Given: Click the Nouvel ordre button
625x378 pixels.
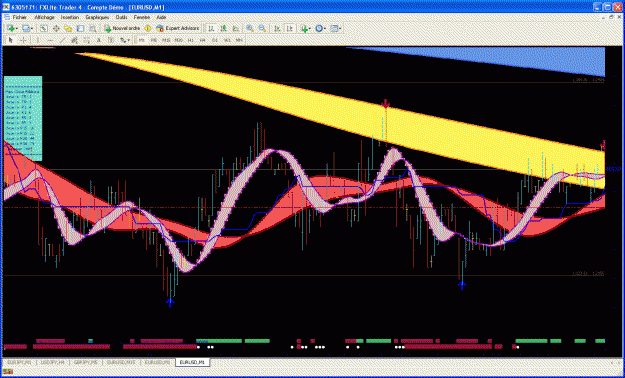Looking at the screenshot, I should (122, 28).
